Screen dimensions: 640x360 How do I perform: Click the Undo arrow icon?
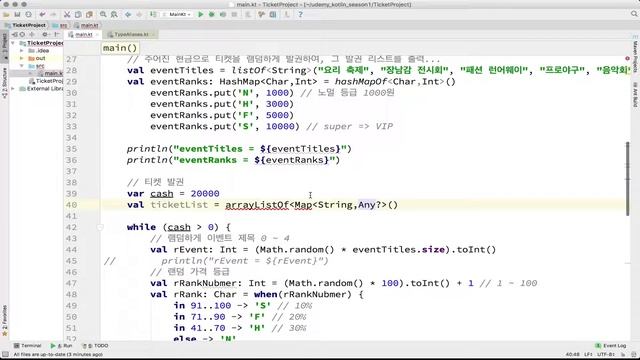[x=42, y=14]
